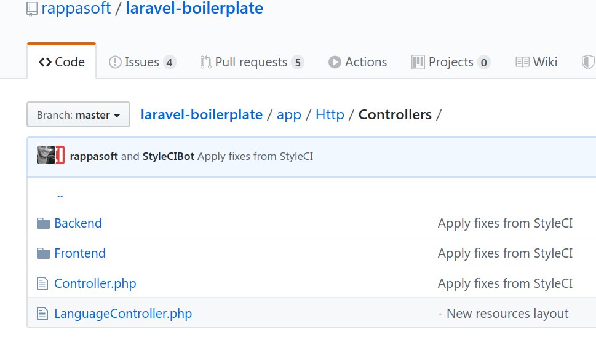Select the Code tab
596x364 pixels.
click(62, 62)
